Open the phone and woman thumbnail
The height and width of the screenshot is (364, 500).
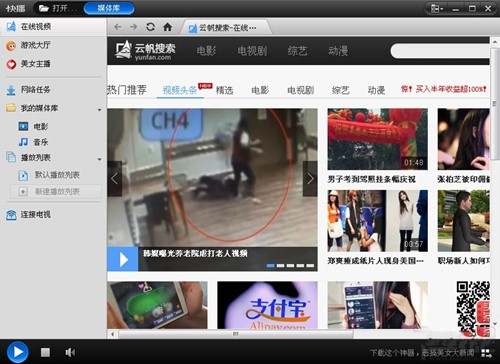tap(377, 305)
